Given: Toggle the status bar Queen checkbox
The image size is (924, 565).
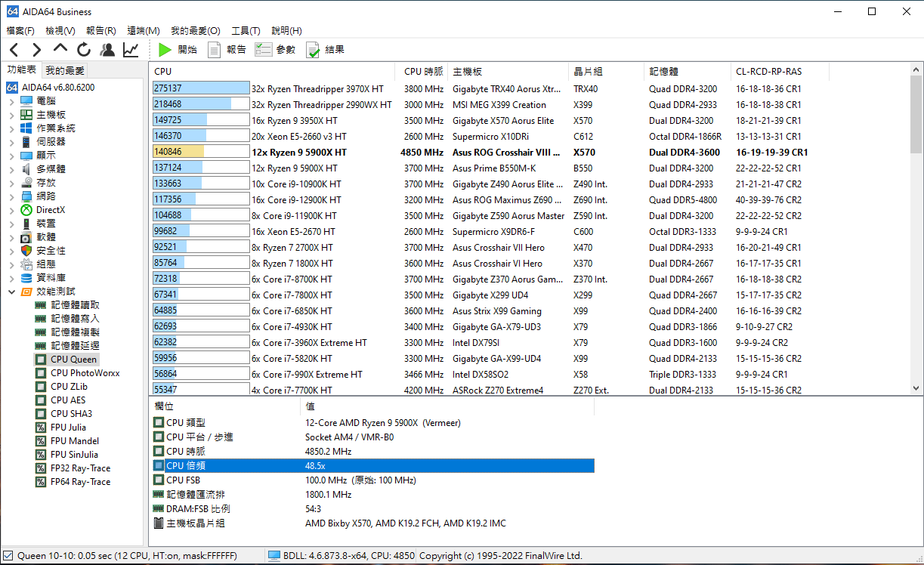Looking at the screenshot, I should 8,556.
